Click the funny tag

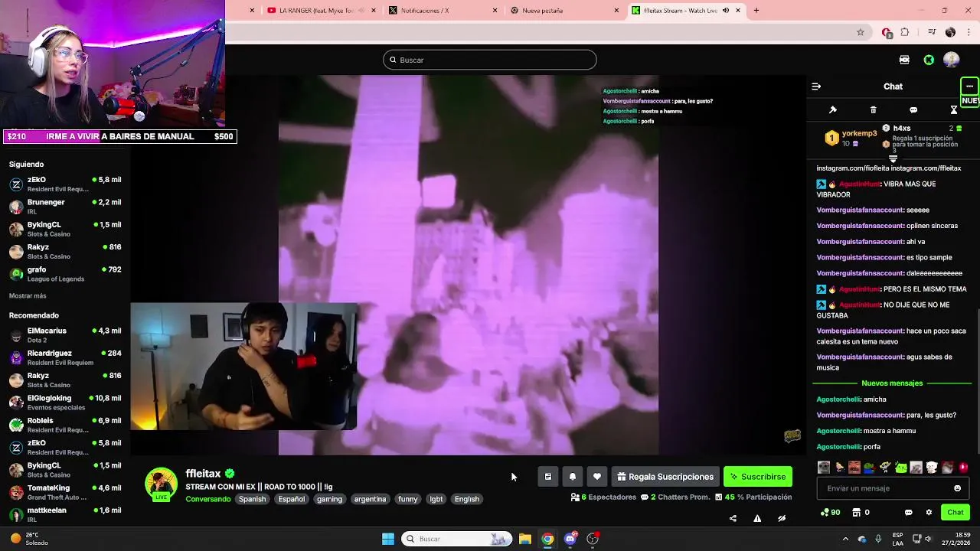(408, 499)
